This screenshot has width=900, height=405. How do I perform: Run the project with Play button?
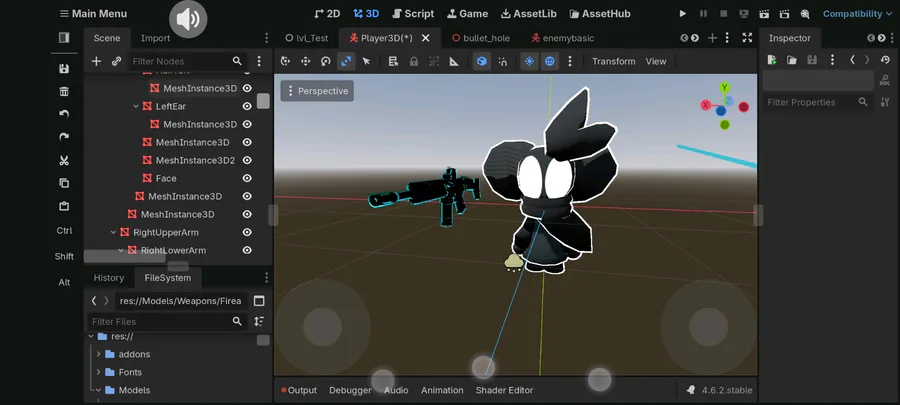682,14
